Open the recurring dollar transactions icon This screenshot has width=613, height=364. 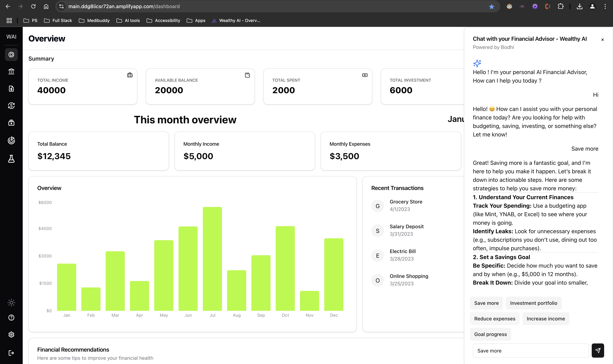pos(11,106)
